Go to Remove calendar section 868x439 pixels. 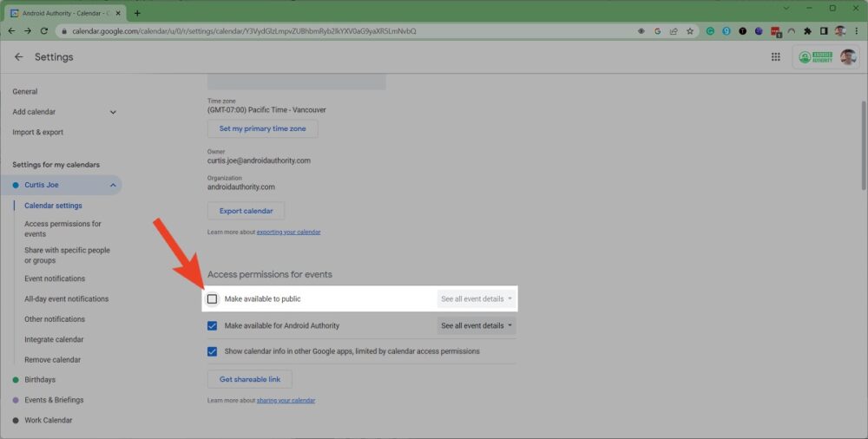tap(53, 360)
